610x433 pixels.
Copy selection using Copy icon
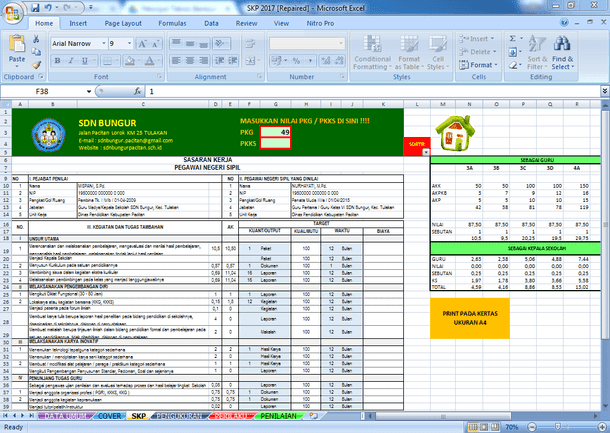click(36, 52)
